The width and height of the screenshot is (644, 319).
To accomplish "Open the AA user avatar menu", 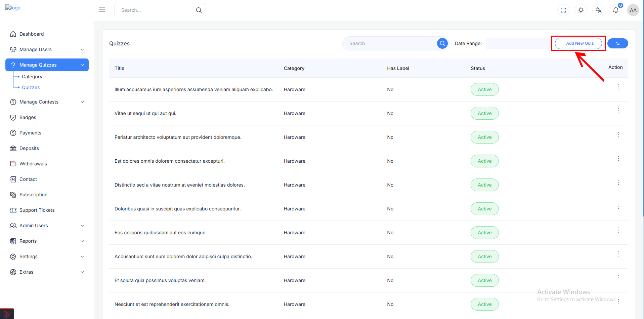I will point(633,10).
